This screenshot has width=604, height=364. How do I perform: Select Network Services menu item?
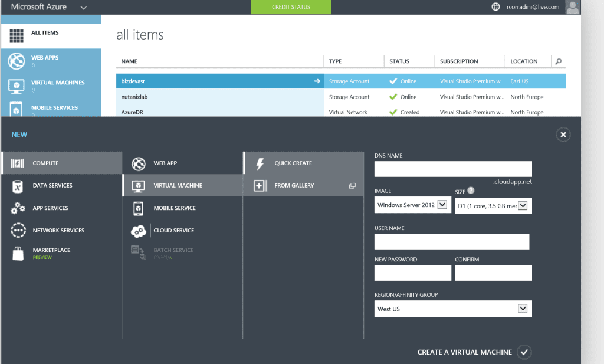click(x=61, y=230)
